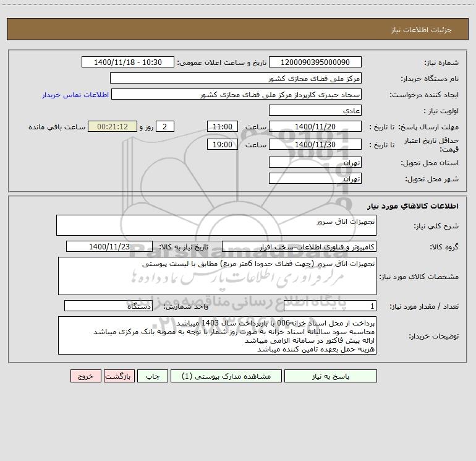Select need number field 1200090395000090
The width and height of the screenshot is (476, 461).
315,62
